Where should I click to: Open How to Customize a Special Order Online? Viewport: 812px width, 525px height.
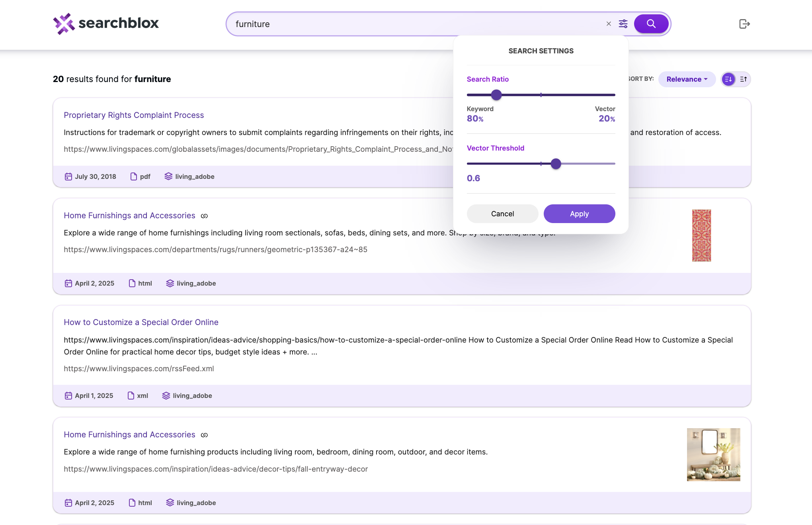click(141, 322)
